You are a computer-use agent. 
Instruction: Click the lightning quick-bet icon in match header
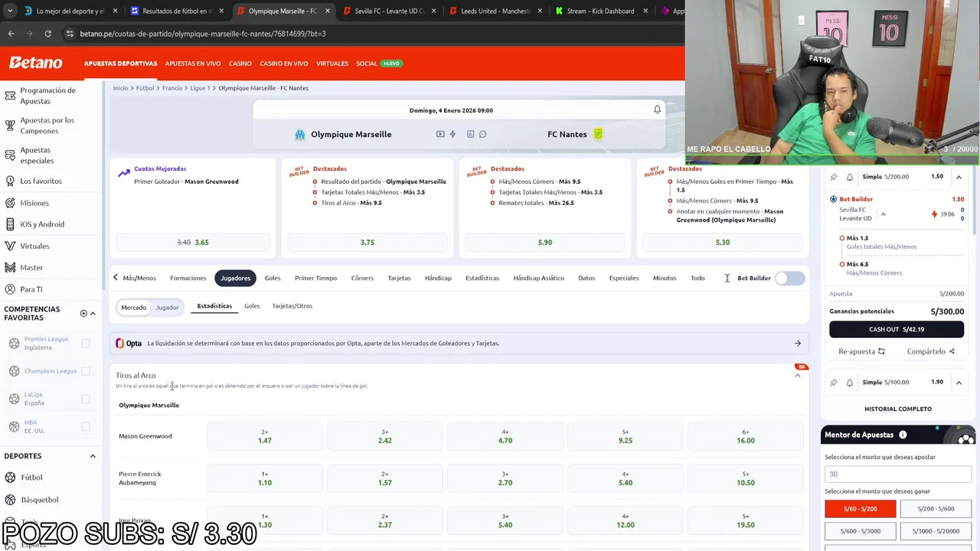click(x=452, y=134)
